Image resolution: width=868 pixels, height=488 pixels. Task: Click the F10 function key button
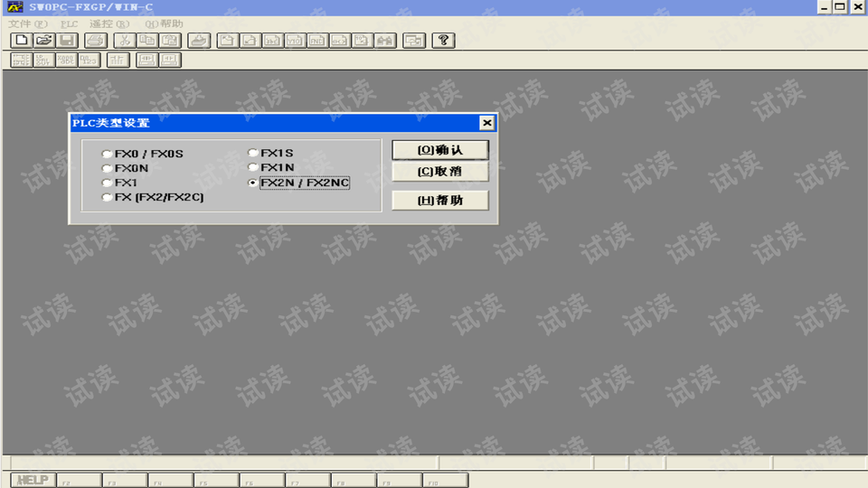pos(446,480)
